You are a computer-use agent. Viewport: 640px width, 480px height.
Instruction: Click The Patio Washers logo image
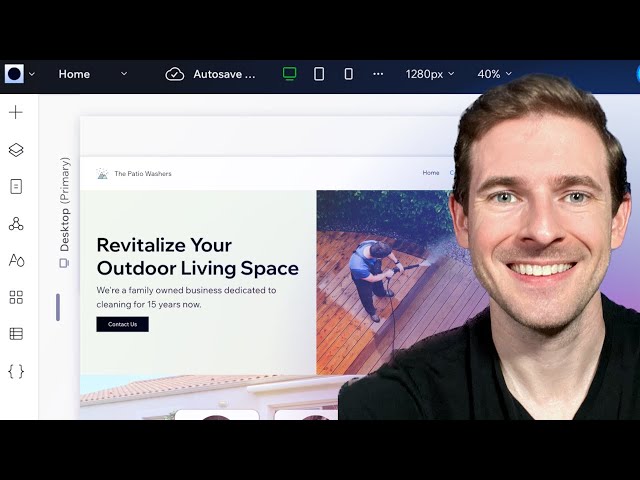pos(102,174)
